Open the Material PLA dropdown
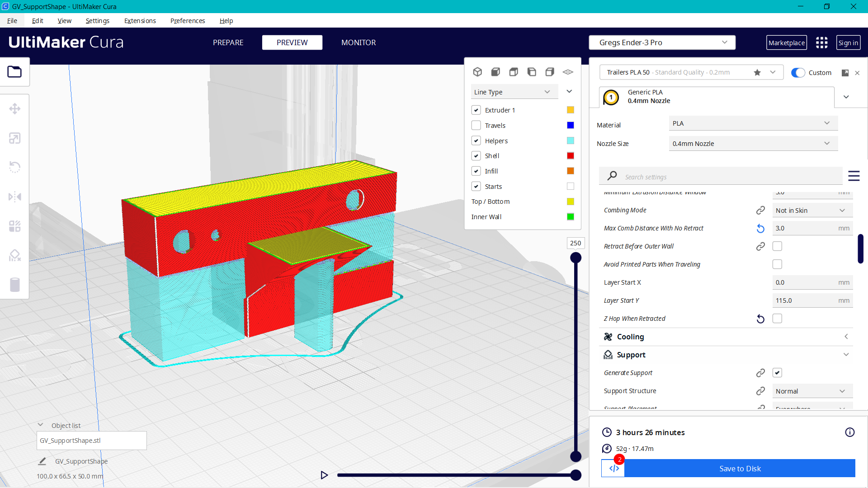The width and height of the screenshot is (868, 488). (753, 123)
